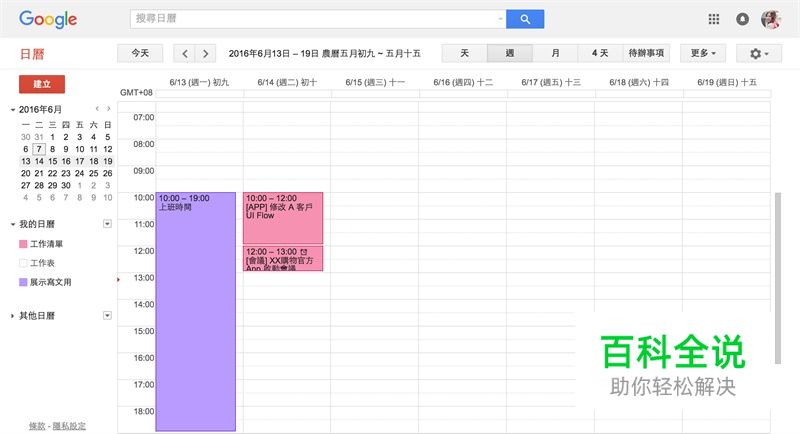
Task: Open the [APP] 修改 A 客戶 event
Action: click(283, 218)
